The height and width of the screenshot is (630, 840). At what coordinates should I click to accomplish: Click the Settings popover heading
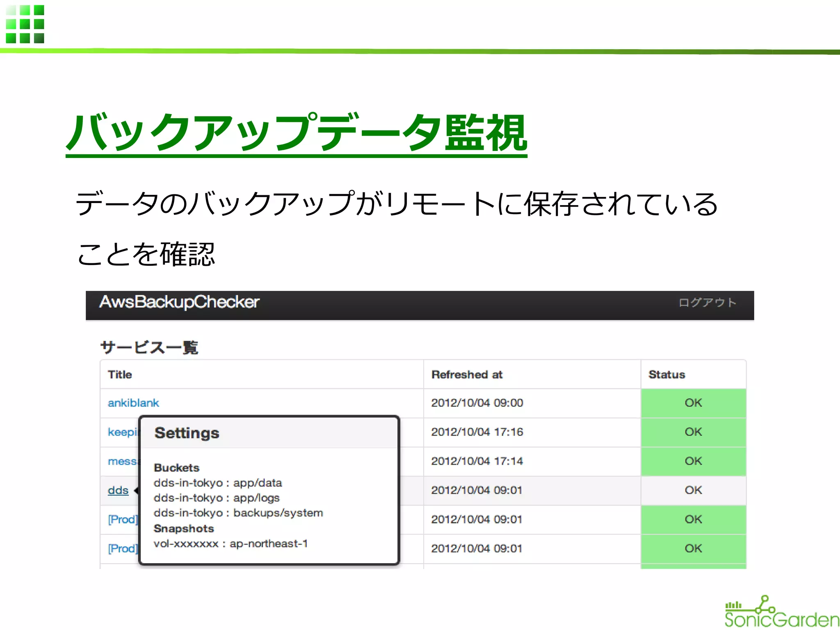[x=187, y=433]
